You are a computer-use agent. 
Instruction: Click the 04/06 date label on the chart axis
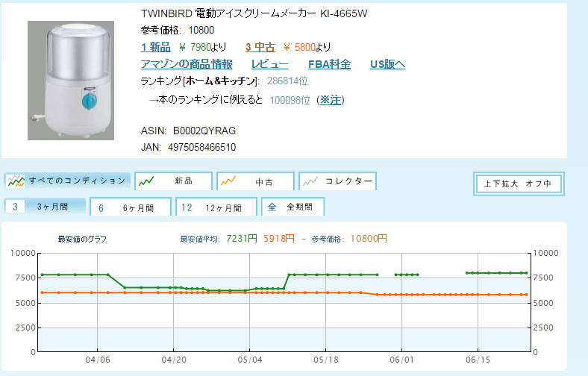(98, 360)
